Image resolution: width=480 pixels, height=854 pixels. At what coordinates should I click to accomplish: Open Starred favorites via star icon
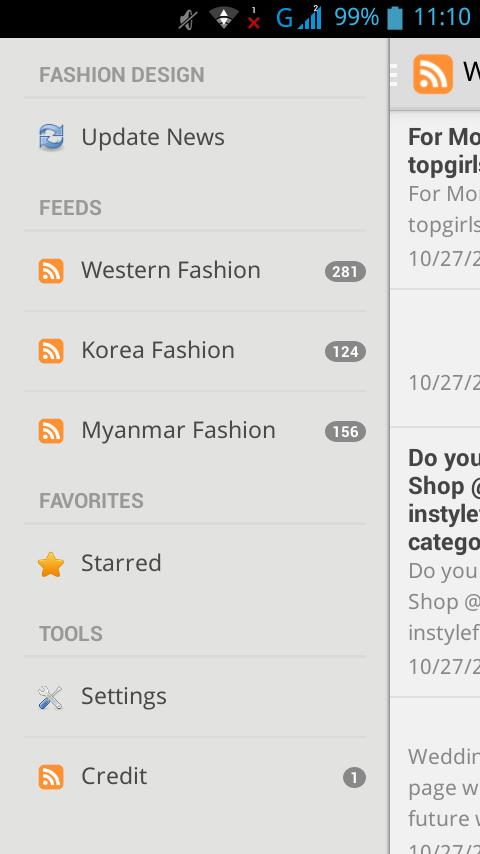point(51,564)
